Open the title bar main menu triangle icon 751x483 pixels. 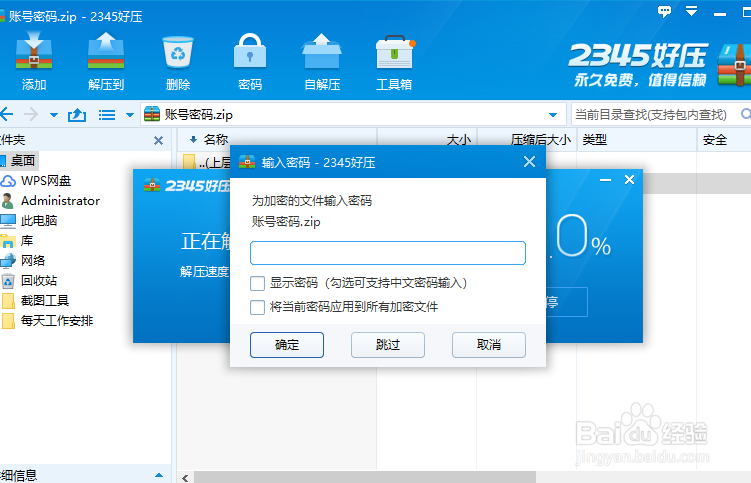coord(691,11)
